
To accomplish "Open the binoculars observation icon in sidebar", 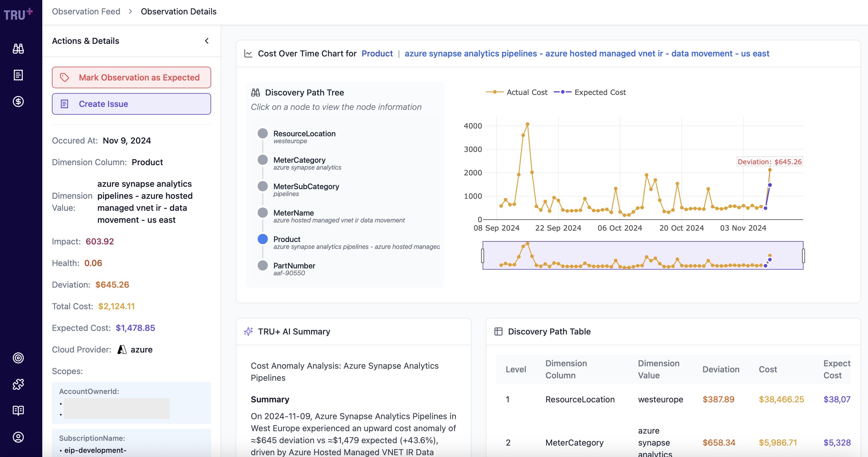I will [18, 49].
